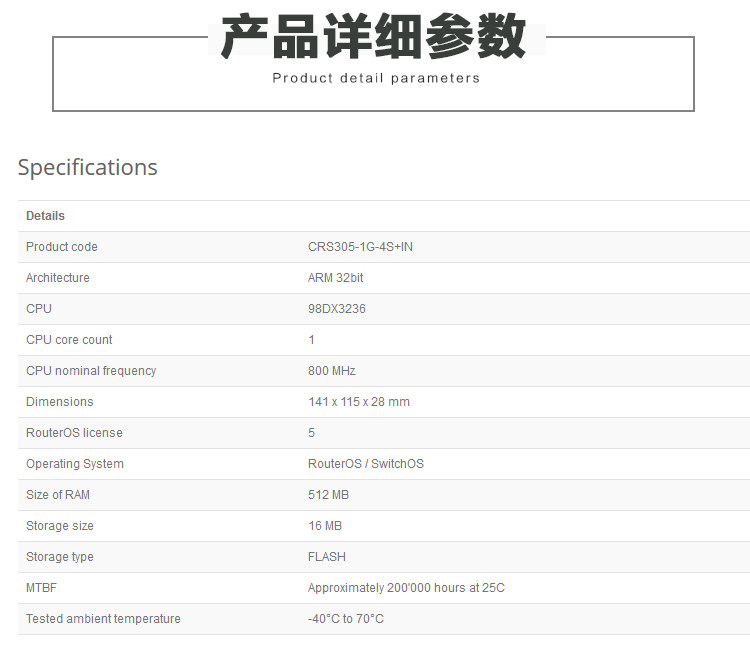
Task: Select the '-40°C to 70°C' value
Action: [346, 619]
